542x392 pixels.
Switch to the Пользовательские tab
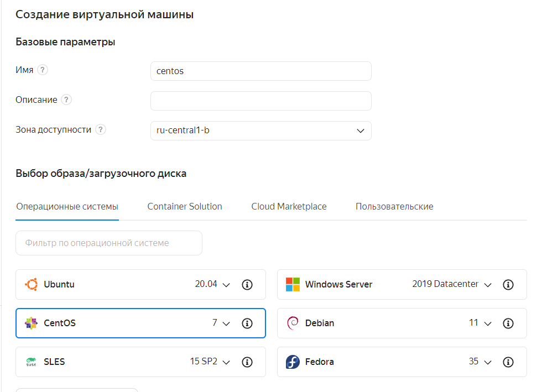(394, 206)
